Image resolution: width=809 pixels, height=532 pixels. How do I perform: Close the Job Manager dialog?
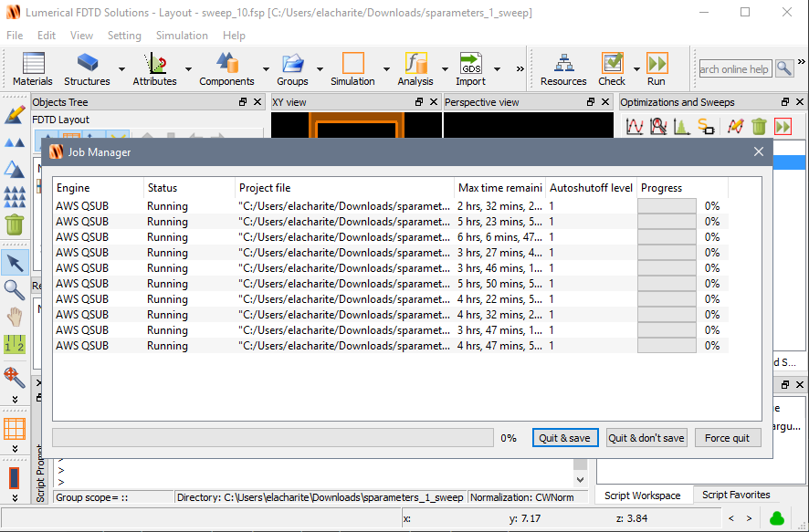(x=759, y=151)
